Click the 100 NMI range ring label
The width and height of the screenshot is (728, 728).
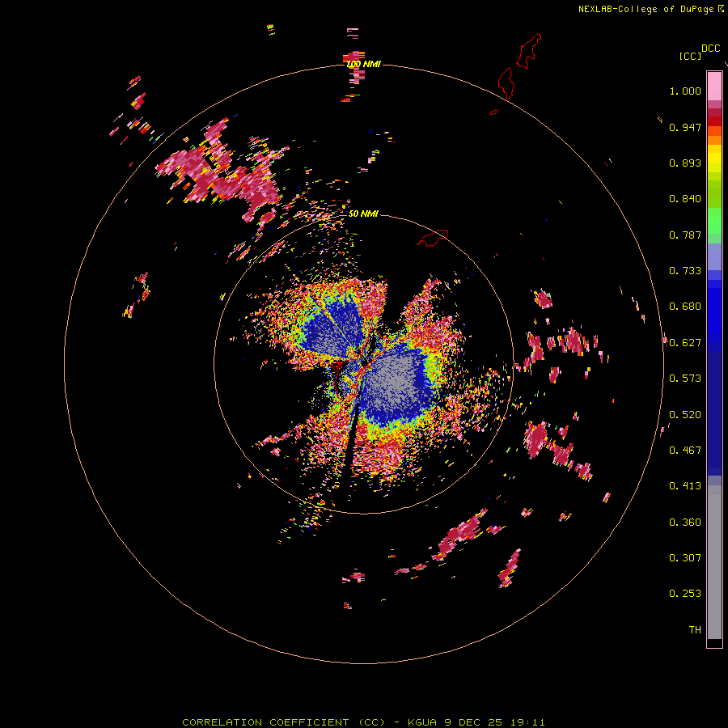point(363,64)
